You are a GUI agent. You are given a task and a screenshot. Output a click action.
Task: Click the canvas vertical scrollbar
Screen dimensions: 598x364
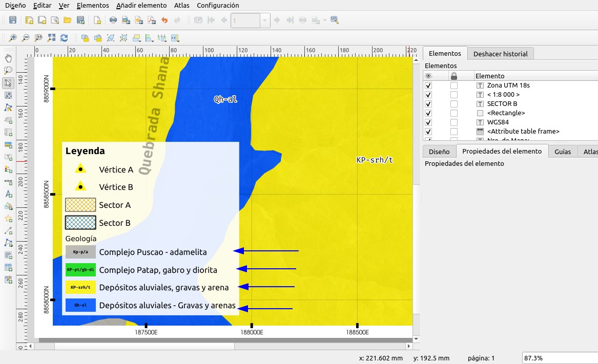coord(416,199)
